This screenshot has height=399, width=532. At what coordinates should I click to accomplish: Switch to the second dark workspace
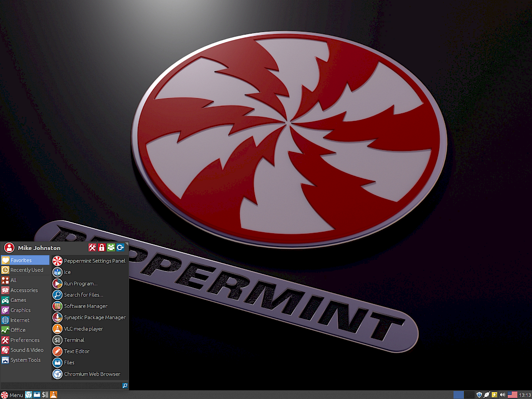469,394
